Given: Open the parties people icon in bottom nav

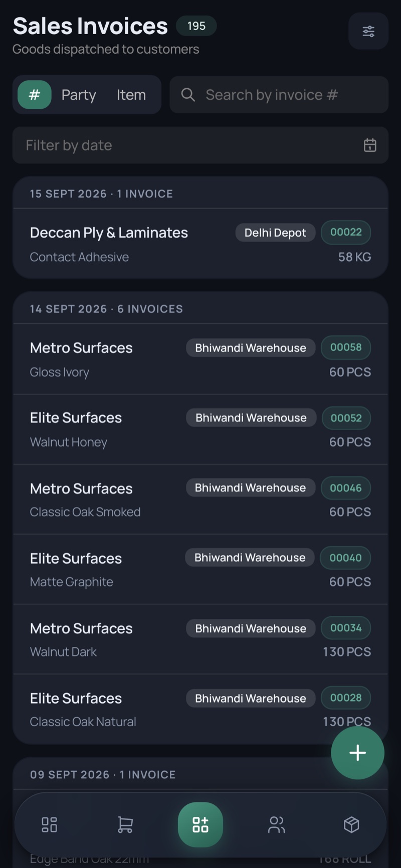Looking at the screenshot, I should 276,824.
